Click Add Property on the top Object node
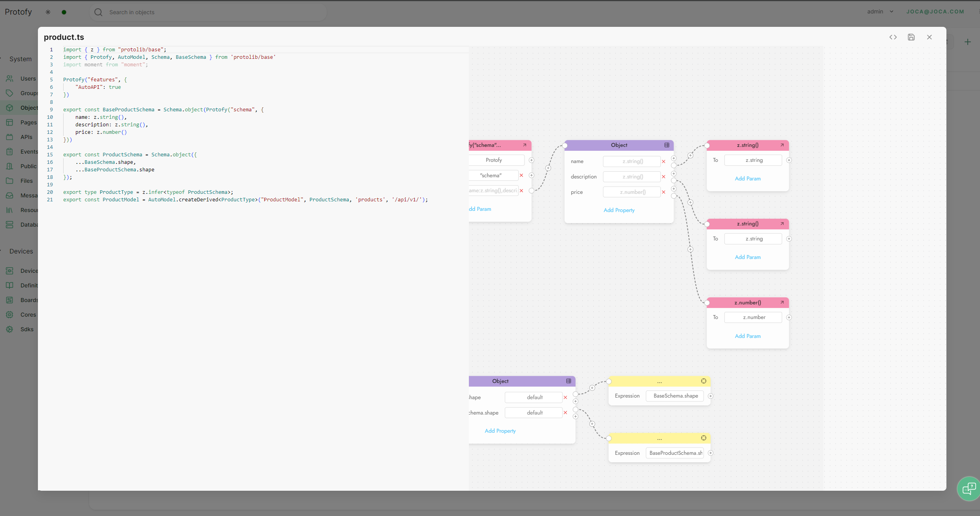 619,210
